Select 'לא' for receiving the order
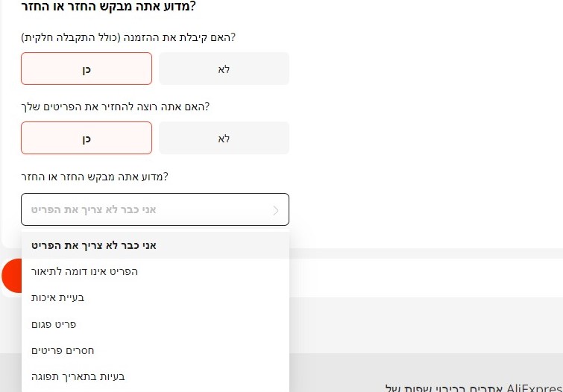 coord(224,69)
